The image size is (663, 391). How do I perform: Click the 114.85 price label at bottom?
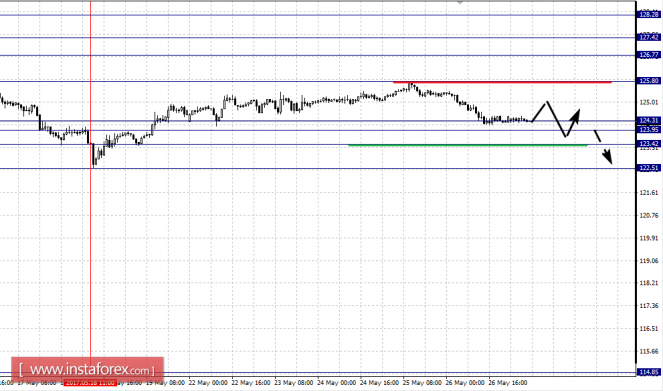(649, 372)
